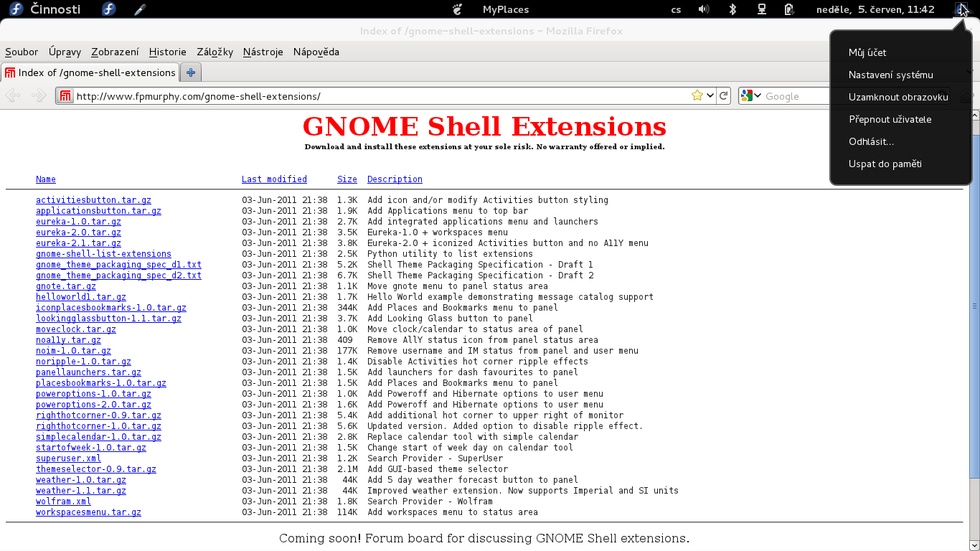Sort listing by the Name column

(x=46, y=179)
